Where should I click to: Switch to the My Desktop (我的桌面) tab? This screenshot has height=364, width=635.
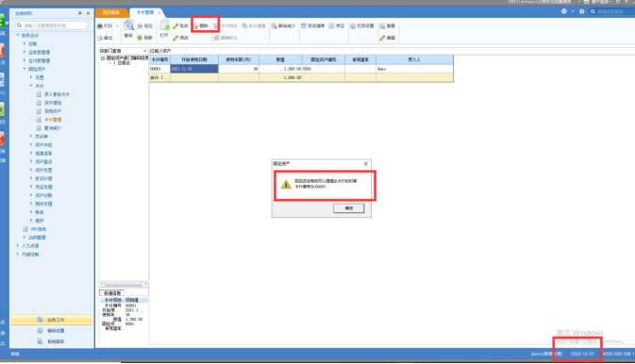click(111, 12)
